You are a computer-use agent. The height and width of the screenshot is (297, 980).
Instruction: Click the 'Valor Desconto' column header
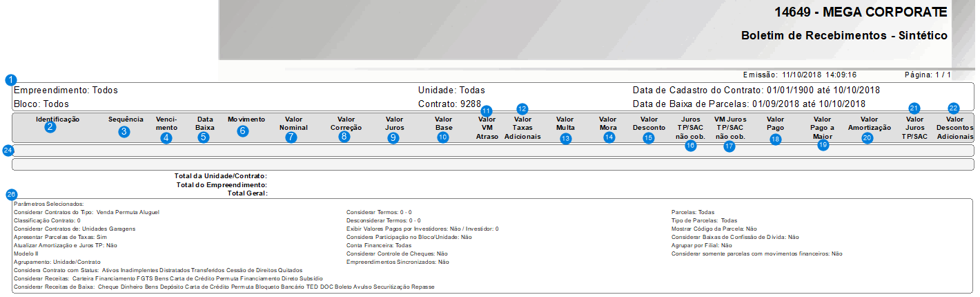pyautogui.click(x=648, y=124)
